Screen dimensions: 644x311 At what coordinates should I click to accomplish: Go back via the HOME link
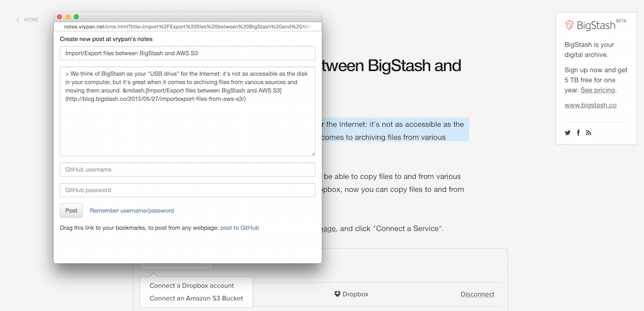pos(31,19)
